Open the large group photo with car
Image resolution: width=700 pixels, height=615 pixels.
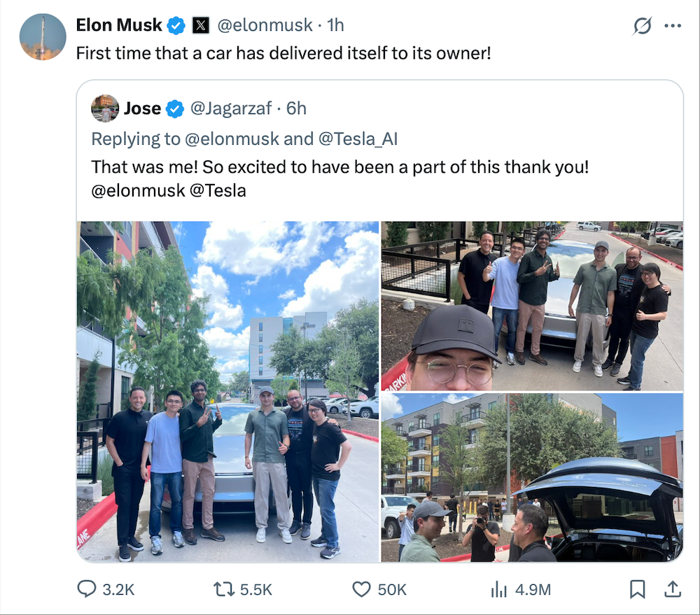click(227, 391)
